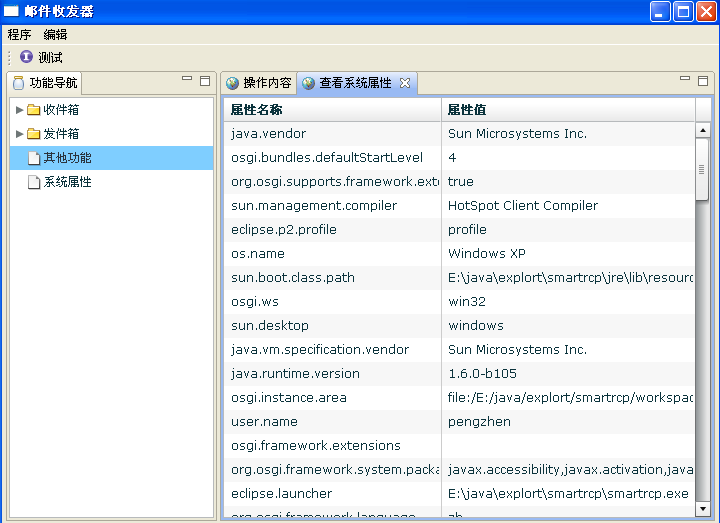The width and height of the screenshot is (720, 523).
Task: Select the eclipse.p2.profile property
Action: 284,230
